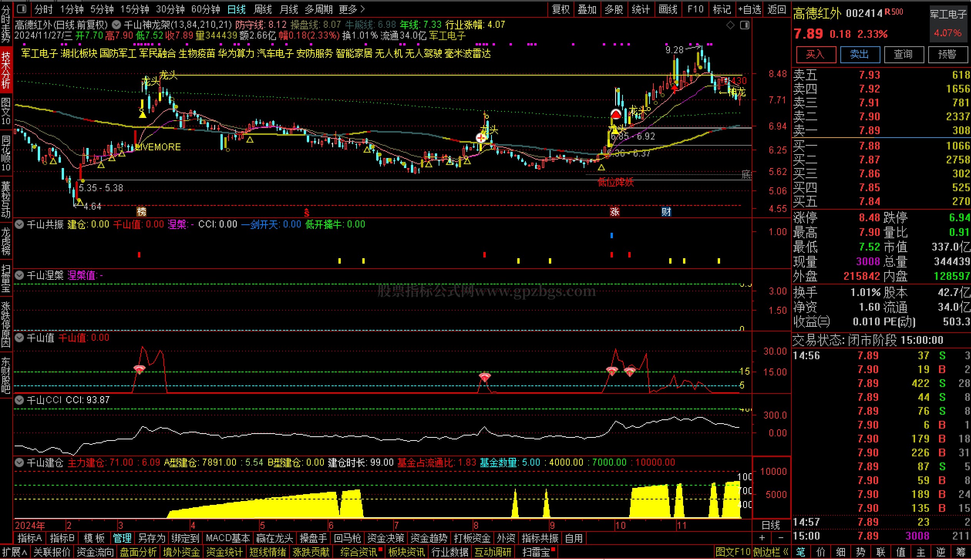
Task: Select the 筹 chip distribution icon
Action: [961, 552]
